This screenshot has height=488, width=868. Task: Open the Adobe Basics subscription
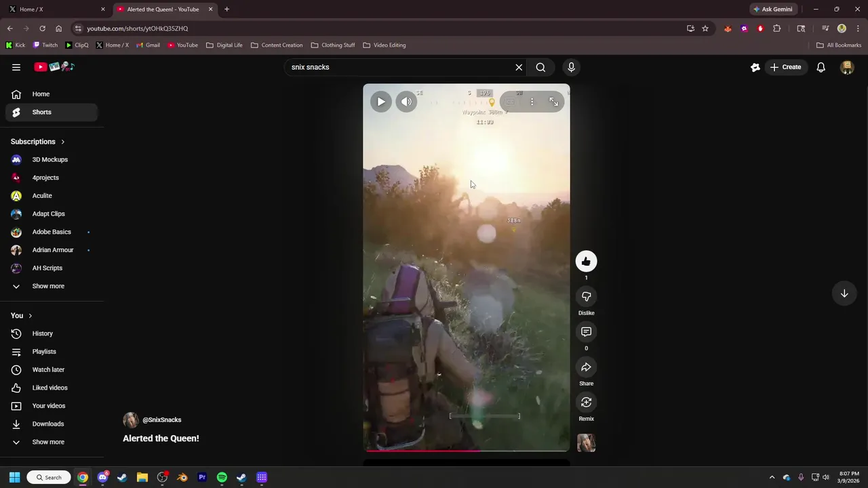(x=52, y=232)
